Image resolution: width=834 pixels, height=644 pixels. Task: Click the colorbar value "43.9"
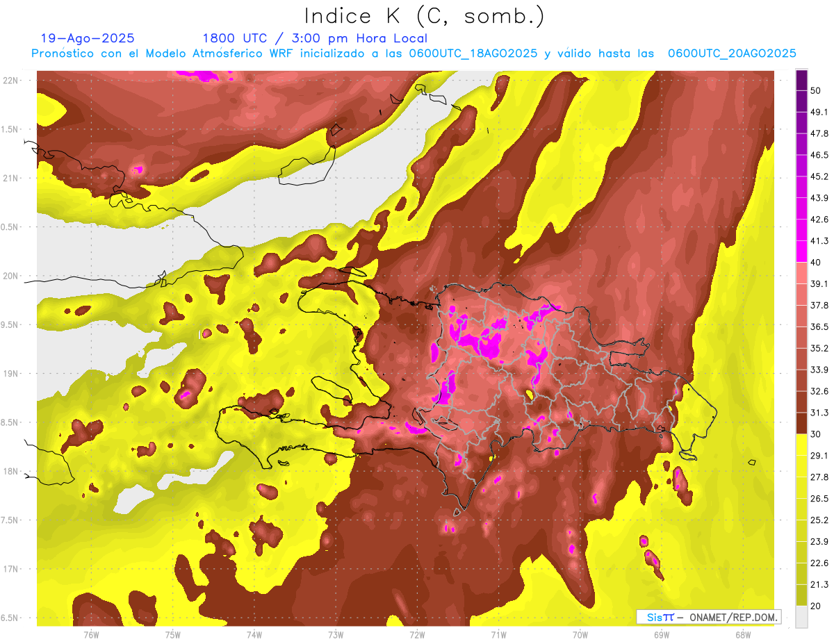(819, 198)
